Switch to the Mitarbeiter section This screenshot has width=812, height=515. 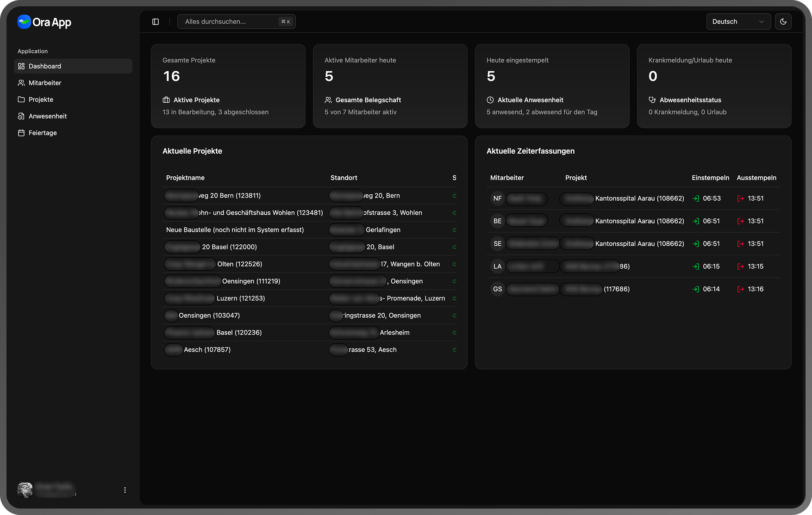point(45,83)
